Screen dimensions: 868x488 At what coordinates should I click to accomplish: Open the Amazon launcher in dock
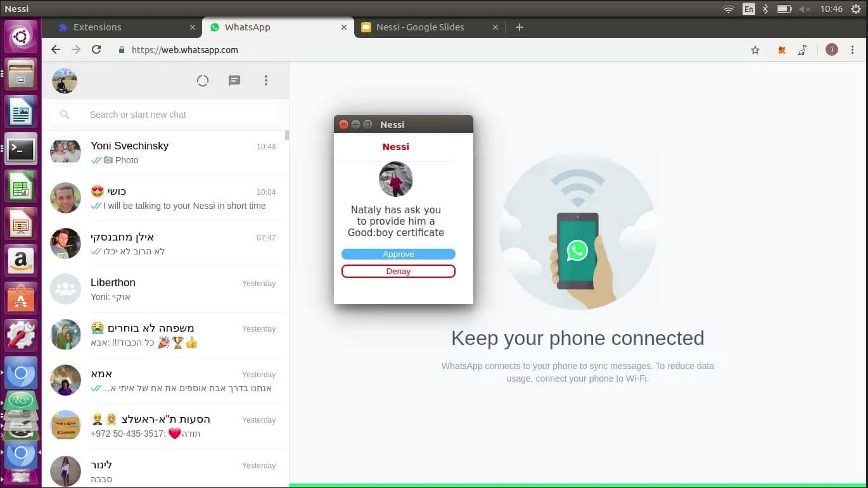click(x=21, y=261)
